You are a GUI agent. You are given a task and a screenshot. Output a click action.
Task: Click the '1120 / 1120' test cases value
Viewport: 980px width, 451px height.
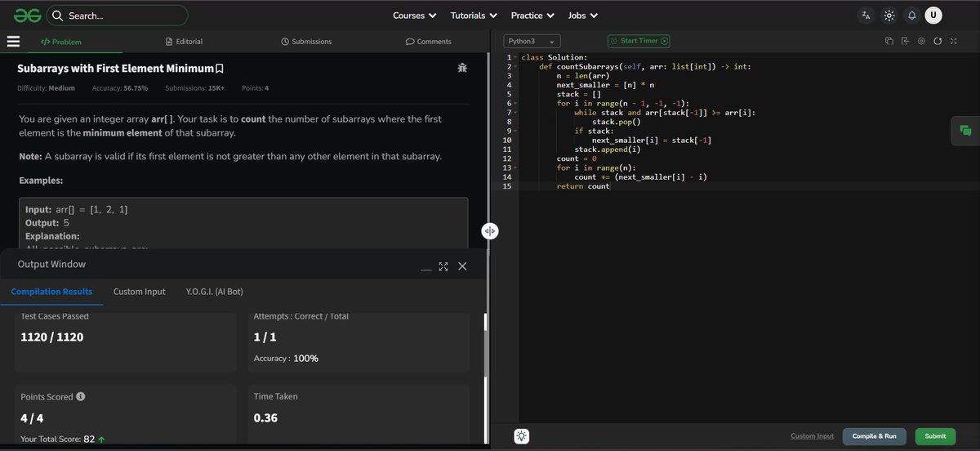pyautogui.click(x=52, y=337)
